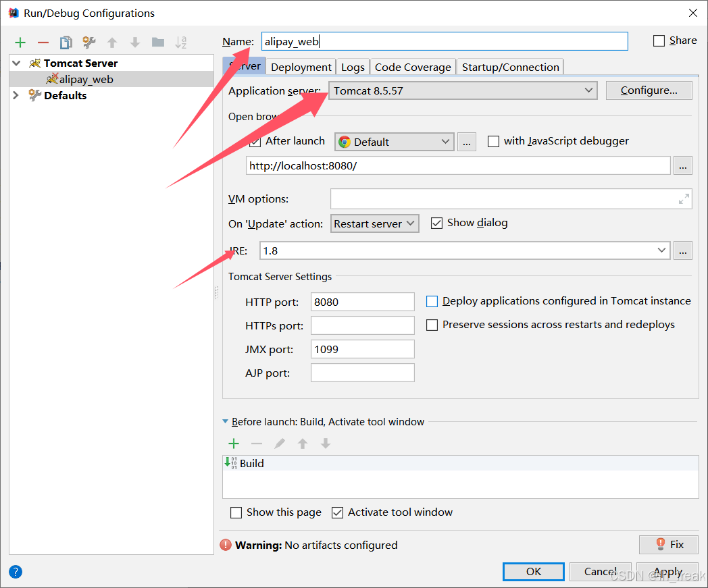Sort configurations alphabetically

pyautogui.click(x=181, y=43)
